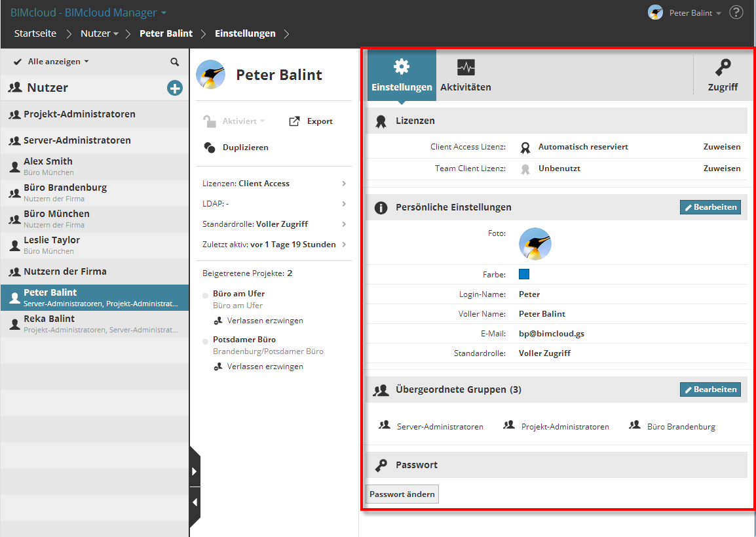
Task: Click the Client Access Lizenz badge icon
Action: pos(525,148)
